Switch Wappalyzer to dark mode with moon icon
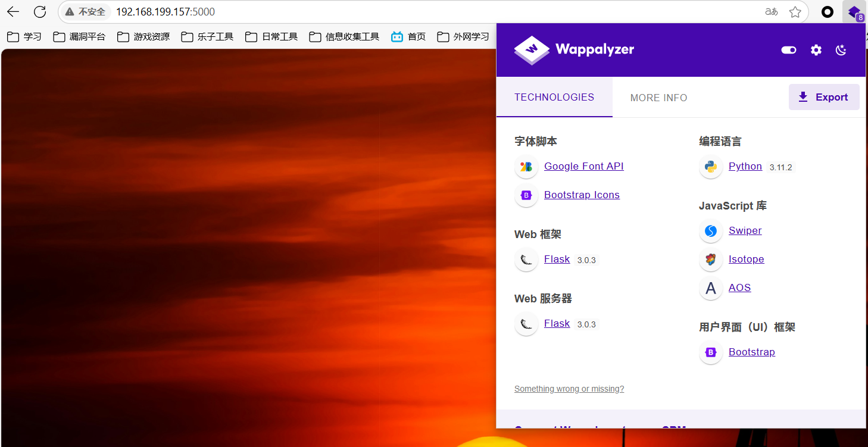The image size is (868, 447). [841, 50]
